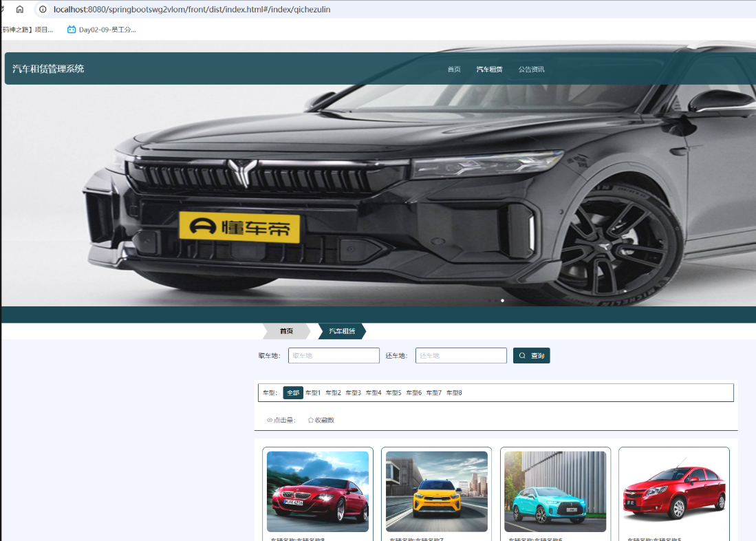Click the 汽车租赁管理系统 site title

point(48,69)
